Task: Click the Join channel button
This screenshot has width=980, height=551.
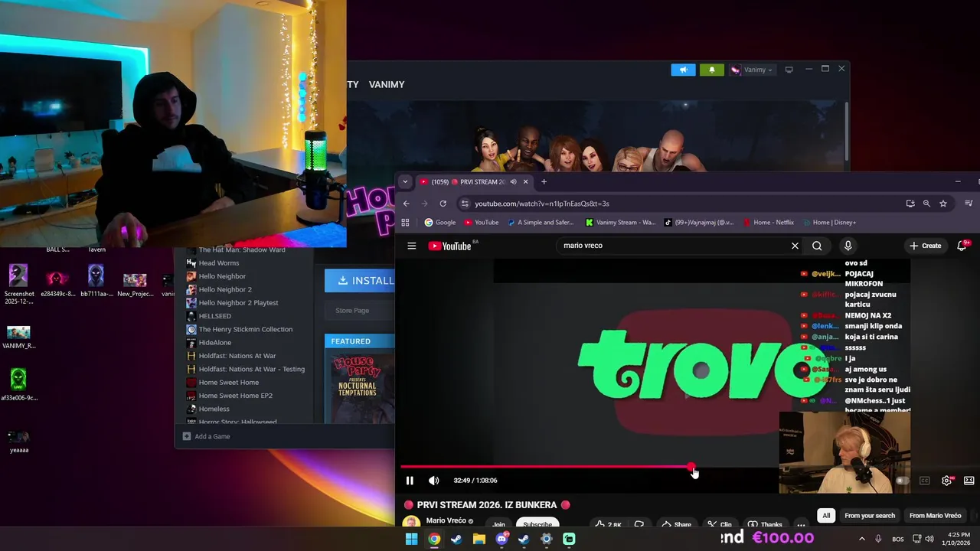Action: click(498, 524)
